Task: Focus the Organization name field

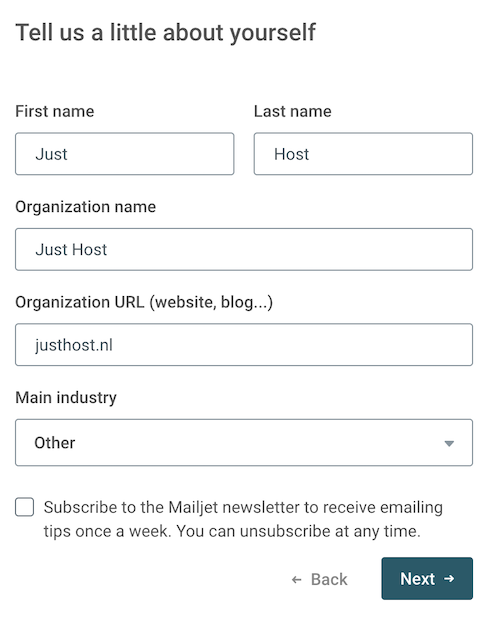Action: [x=244, y=249]
